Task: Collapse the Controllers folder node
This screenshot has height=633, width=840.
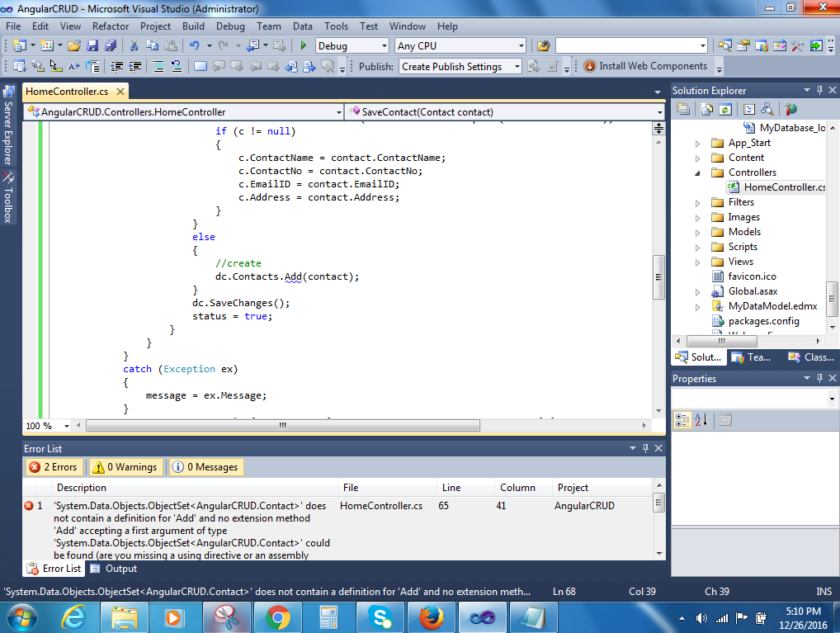Action: 697,173
